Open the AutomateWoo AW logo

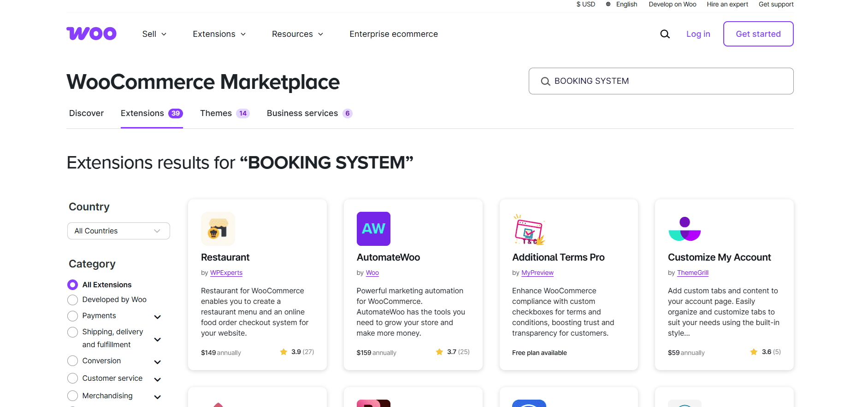pyautogui.click(x=373, y=229)
